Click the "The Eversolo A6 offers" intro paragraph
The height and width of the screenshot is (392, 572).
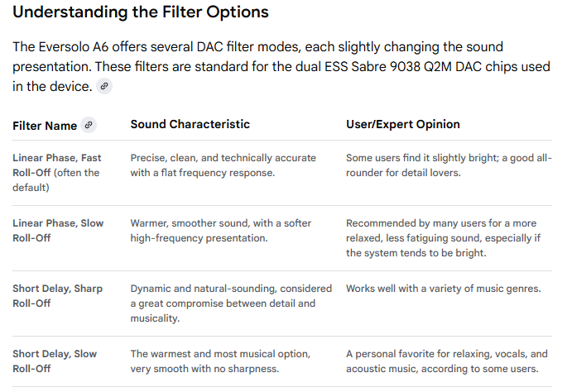(x=257, y=66)
